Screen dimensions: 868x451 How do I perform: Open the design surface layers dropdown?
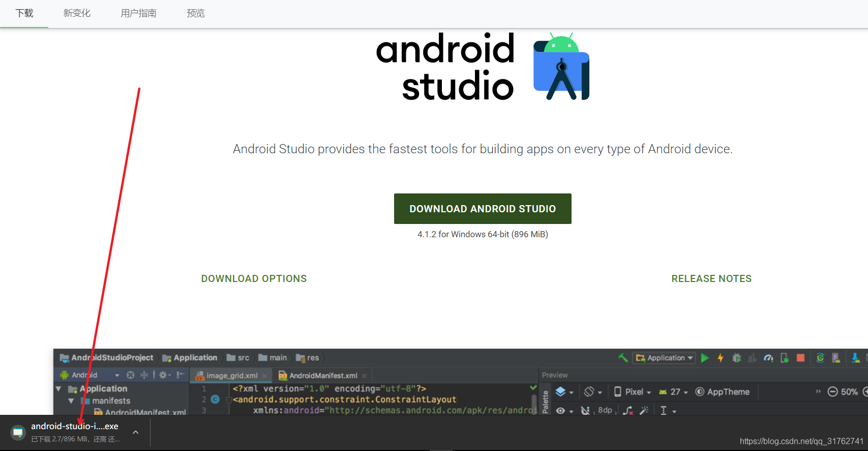click(x=564, y=391)
